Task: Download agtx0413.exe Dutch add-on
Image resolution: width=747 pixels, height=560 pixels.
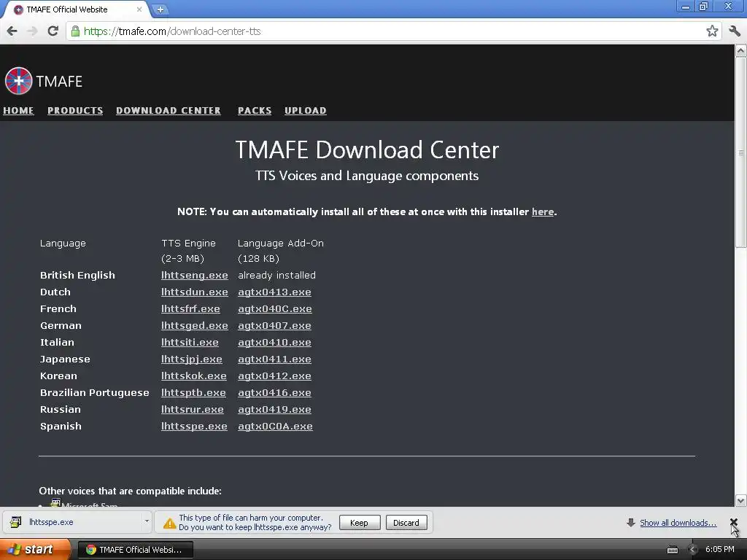Action: (274, 292)
